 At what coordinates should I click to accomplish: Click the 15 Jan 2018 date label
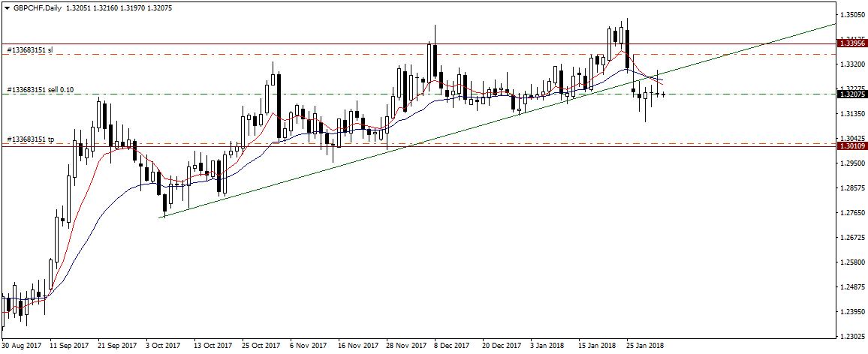pyautogui.click(x=598, y=345)
